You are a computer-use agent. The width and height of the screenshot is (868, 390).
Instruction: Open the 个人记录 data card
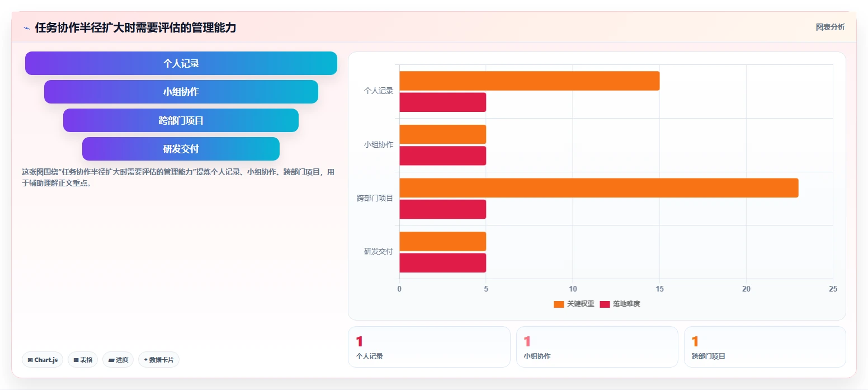[x=429, y=347]
